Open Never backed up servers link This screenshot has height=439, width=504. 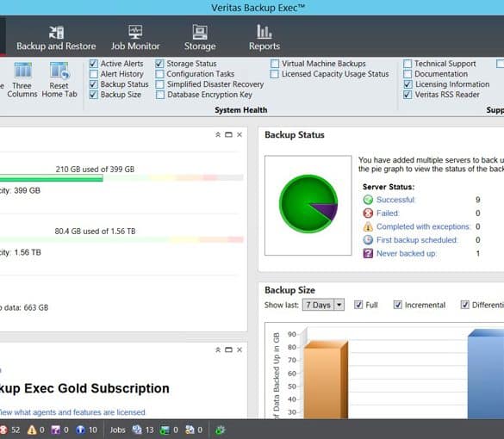(407, 254)
